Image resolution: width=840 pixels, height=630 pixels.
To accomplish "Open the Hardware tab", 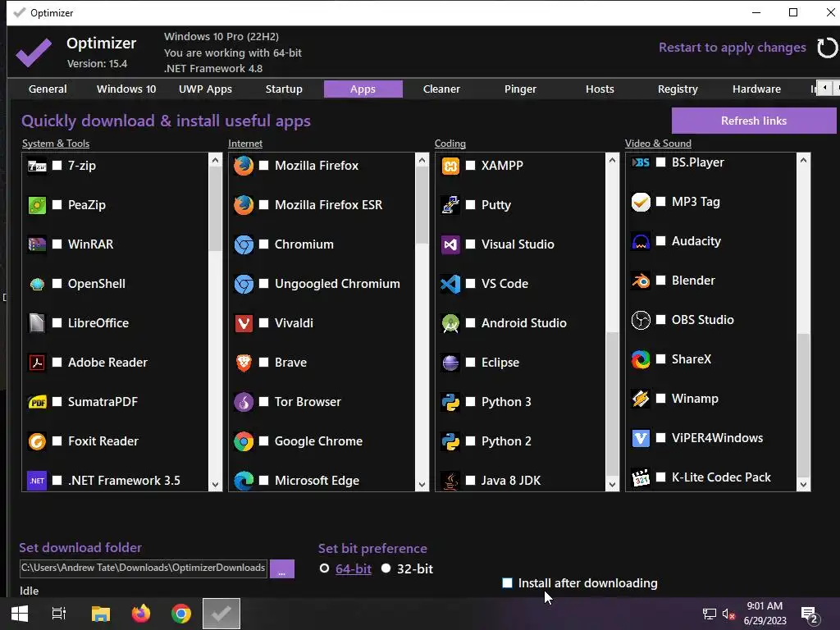I will point(756,89).
